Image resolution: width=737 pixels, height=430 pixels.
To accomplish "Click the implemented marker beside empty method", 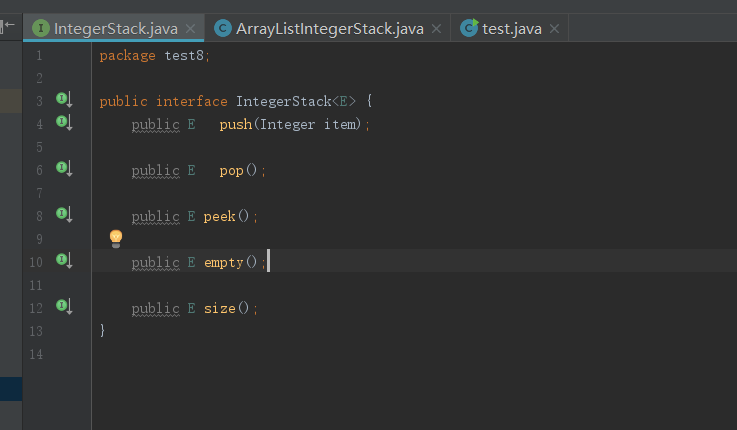I will click(64, 260).
